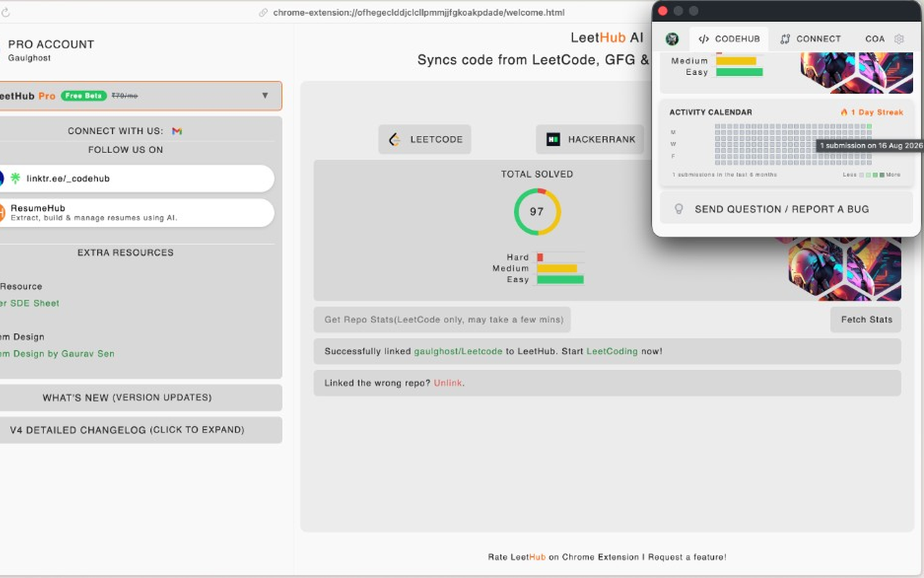Expand What's New version updates
Screen dimensions: 924x578
pyautogui.click(x=140, y=397)
